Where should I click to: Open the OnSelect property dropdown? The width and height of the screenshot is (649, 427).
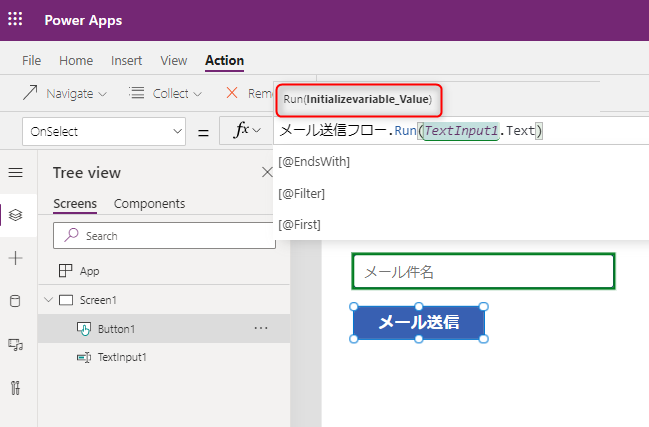tap(103, 132)
